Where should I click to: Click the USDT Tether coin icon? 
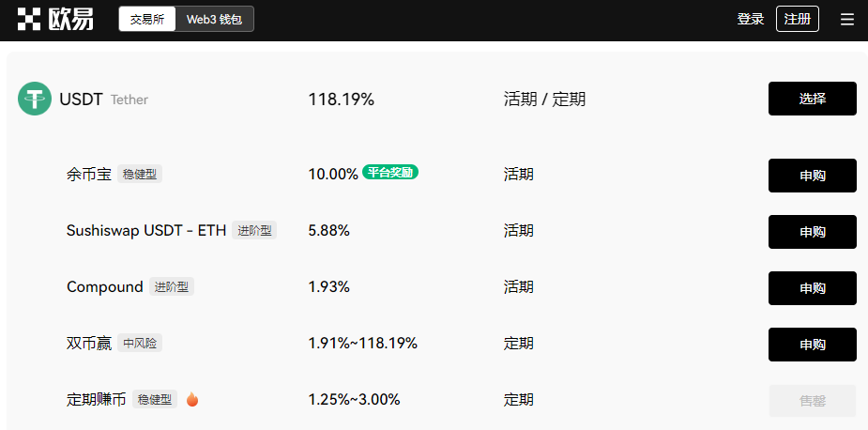coord(35,99)
